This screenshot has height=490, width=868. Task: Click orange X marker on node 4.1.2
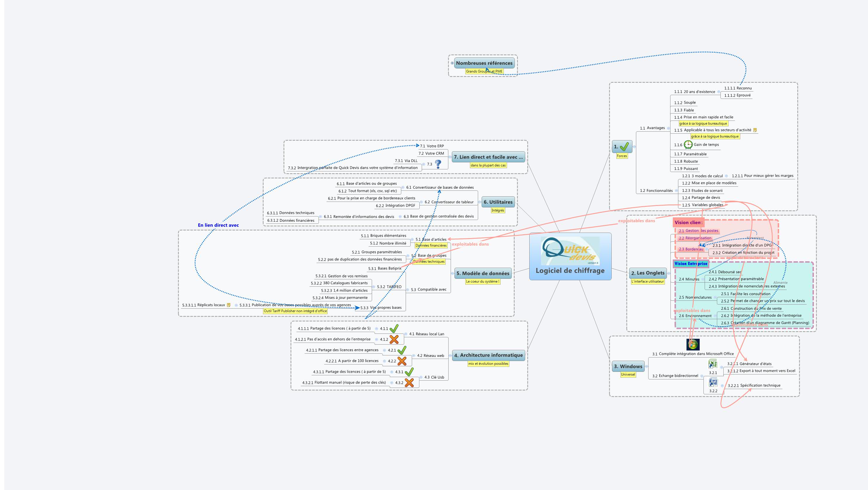click(x=394, y=339)
